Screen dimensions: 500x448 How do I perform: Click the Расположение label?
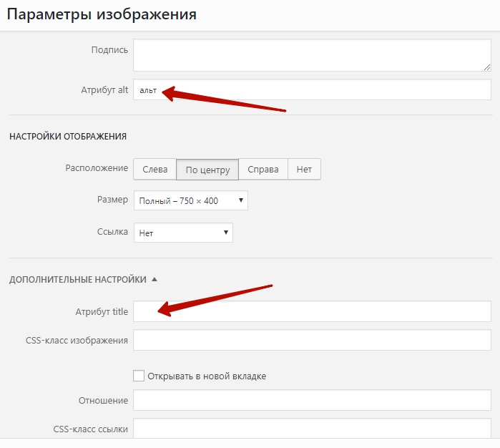coord(97,168)
